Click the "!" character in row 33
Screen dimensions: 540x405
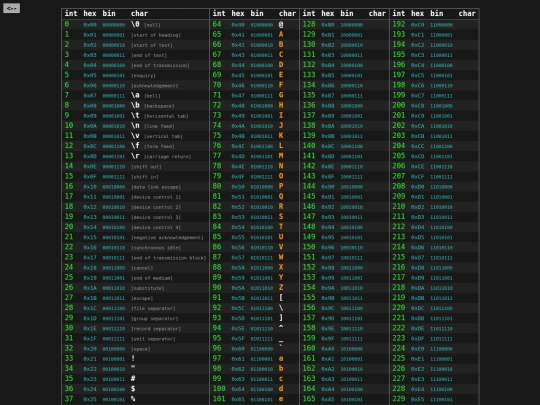coord(133,358)
